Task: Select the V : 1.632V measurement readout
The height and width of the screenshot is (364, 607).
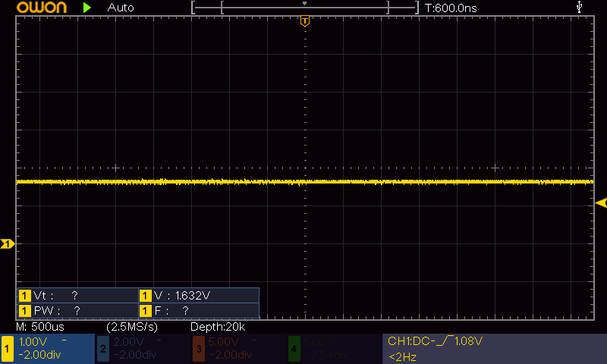Action: click(x=181, y=296)
